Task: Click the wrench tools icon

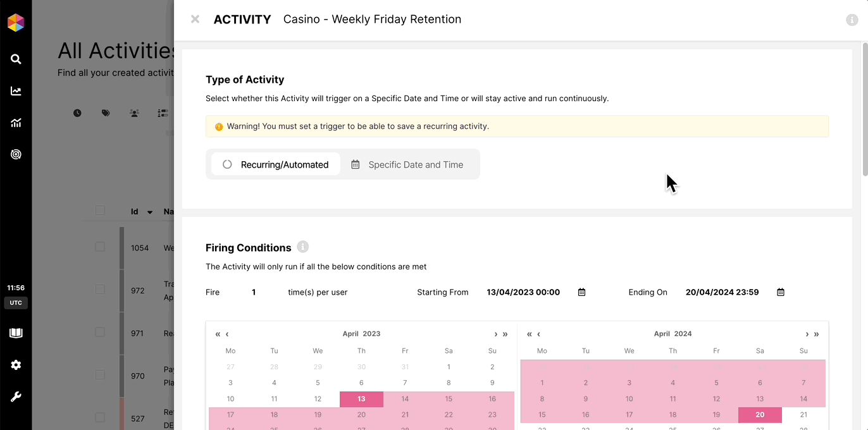Action: point(16,397)
